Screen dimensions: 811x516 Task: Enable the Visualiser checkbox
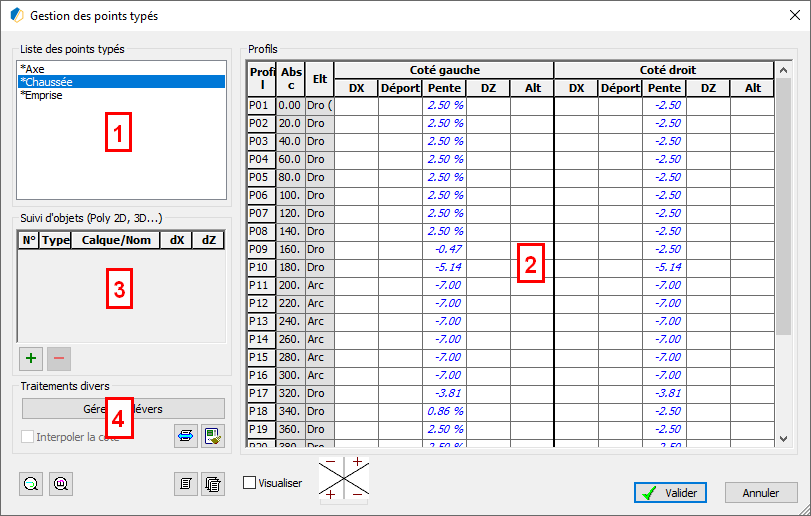[x=250, y=483]
